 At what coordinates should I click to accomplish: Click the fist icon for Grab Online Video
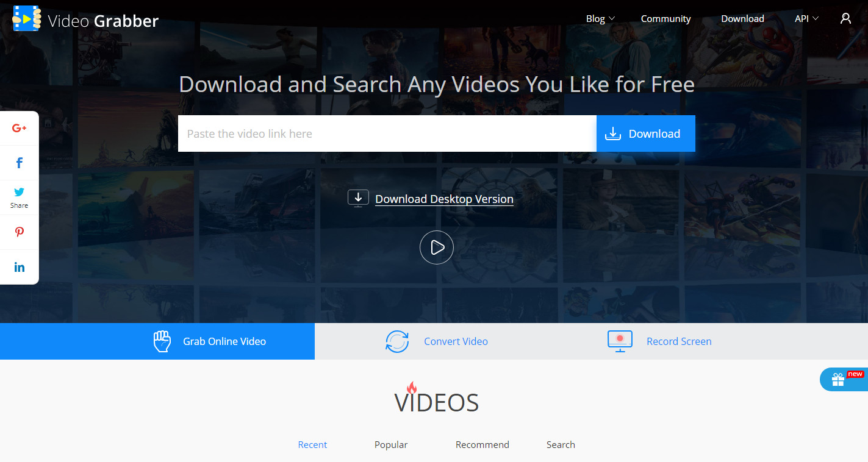(162, 341)
